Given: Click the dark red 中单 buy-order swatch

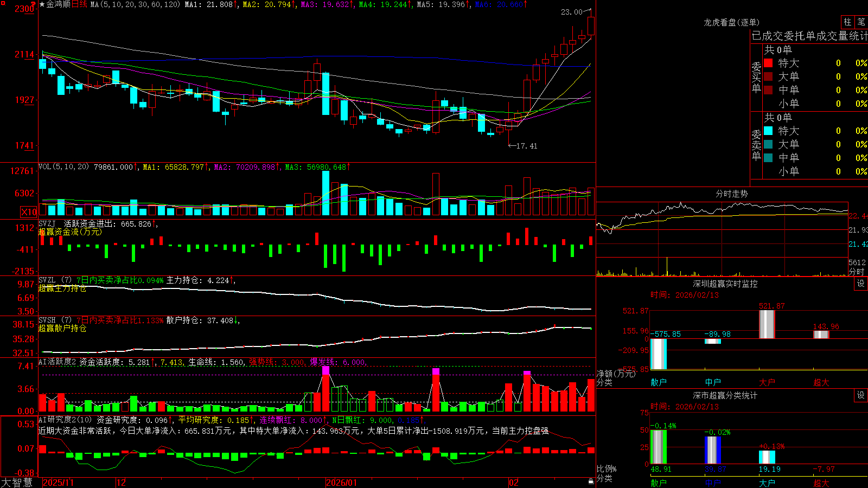Looking at the screenshot, I should [x=768, y=90].
